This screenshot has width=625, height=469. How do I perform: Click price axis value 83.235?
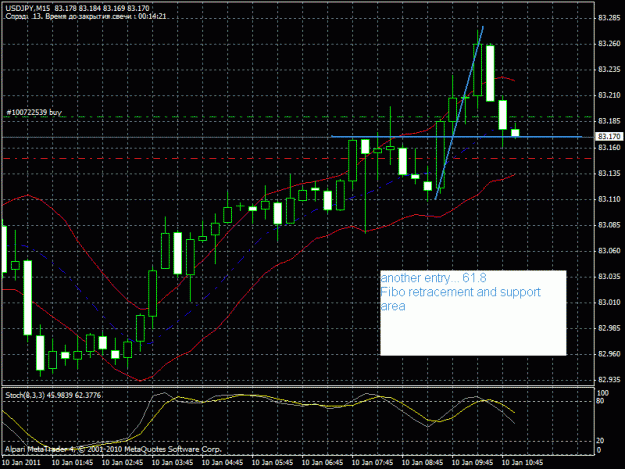(x=609, y=69)
